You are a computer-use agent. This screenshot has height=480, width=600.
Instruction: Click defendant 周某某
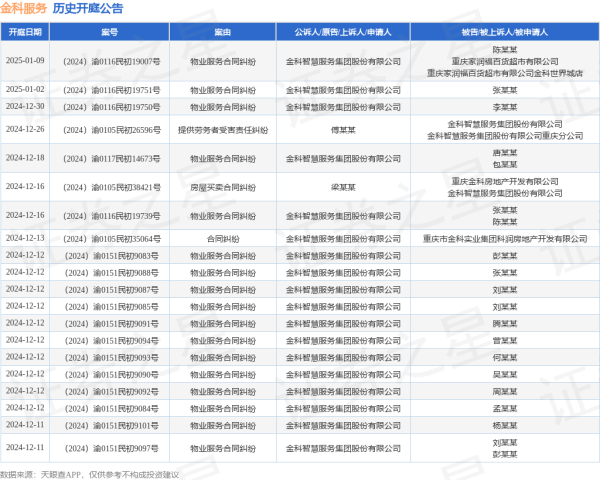tap(505, 392)
